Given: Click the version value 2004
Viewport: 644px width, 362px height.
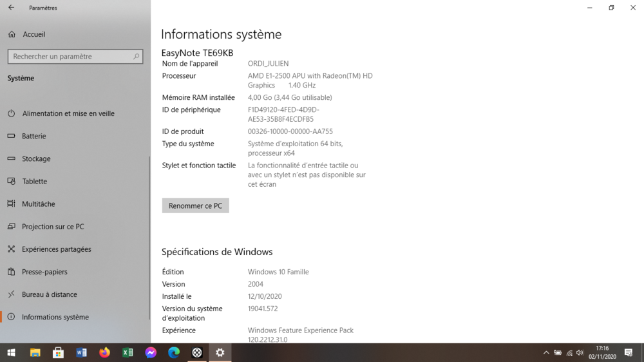Looking at the screenshot, I should 256,284.
